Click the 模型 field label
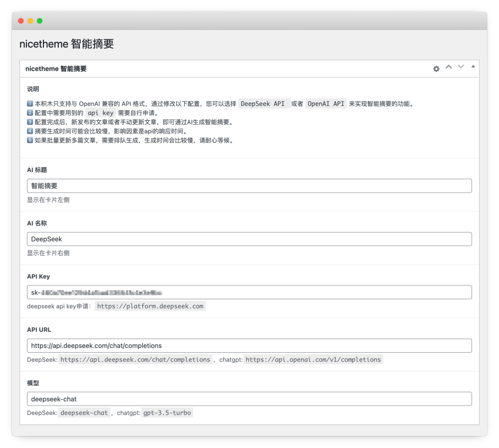499x448 pixels. pyautogui.click(x=33, y=383)
